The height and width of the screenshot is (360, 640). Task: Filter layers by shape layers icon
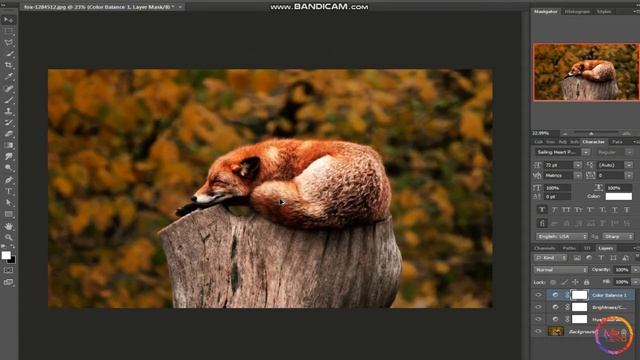click(x=613, y=258)
